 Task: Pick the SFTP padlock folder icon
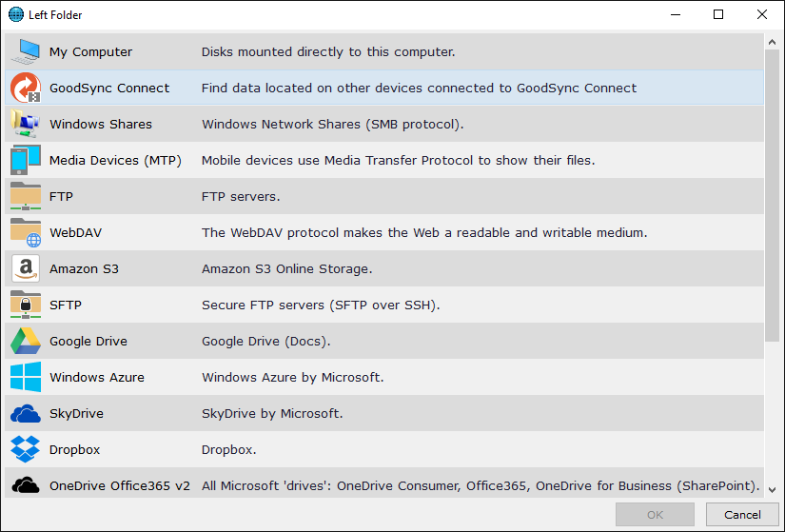tap(25, 305)
